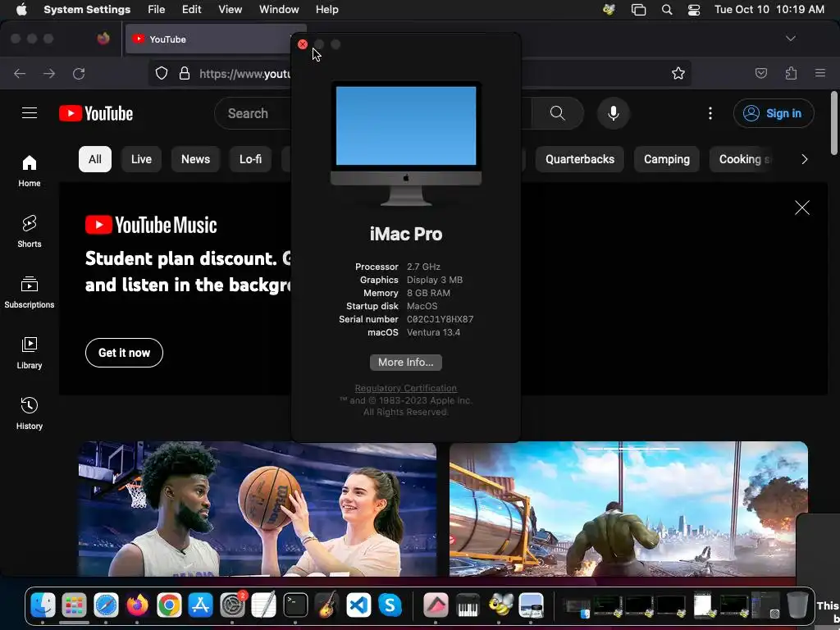Screen dimensions: 840x630
Task: Bookmark this page with star icon
Action: tap(678, 73)
